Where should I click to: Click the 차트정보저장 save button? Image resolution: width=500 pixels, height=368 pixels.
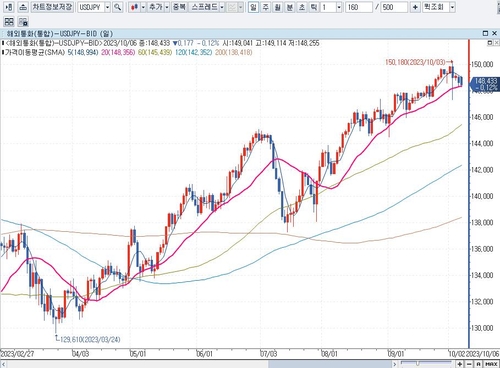[x=52, y=7]
